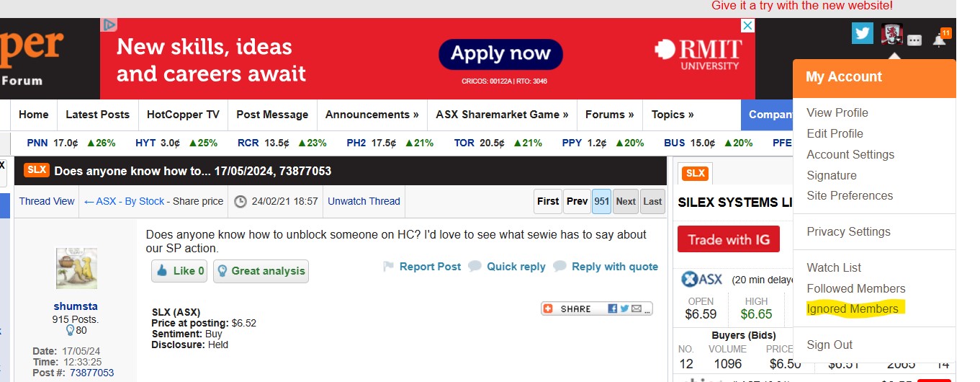Open post number 73877053 link
Screen dimensions: 980x382
click(91, 373)
